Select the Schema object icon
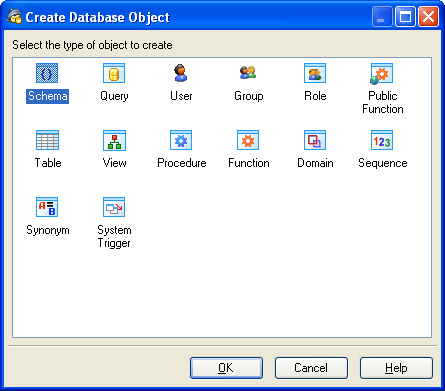445x391 pixels. pyautogui.click(x=47, y=73)
